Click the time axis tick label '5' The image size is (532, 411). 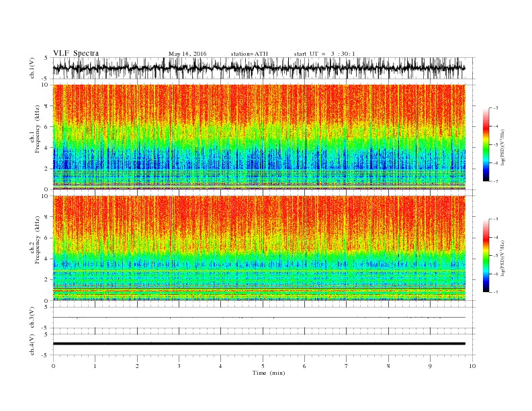pos(263,366)
